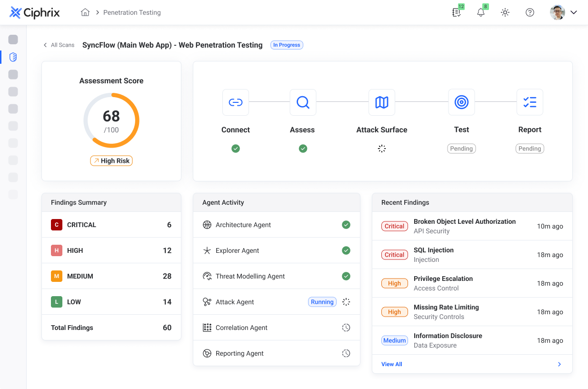Click the user profile avatar
The width and height of the screenshot is (588, 389).
558,12
